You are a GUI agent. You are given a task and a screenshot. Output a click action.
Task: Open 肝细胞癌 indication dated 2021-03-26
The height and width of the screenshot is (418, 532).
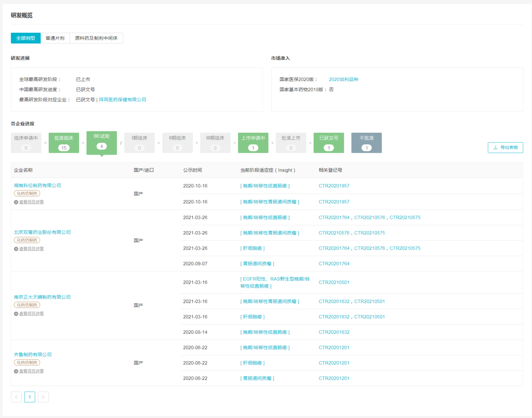point(252,248)
